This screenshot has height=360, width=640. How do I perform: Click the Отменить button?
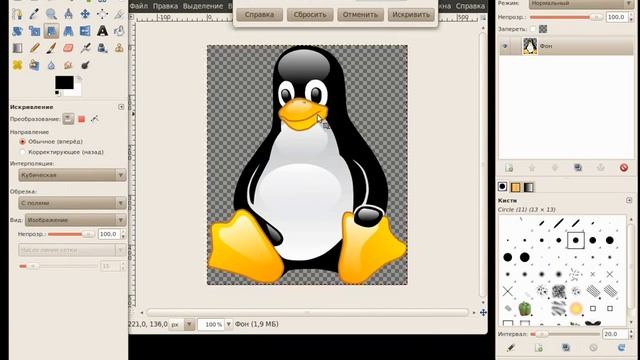pos(360,15)
